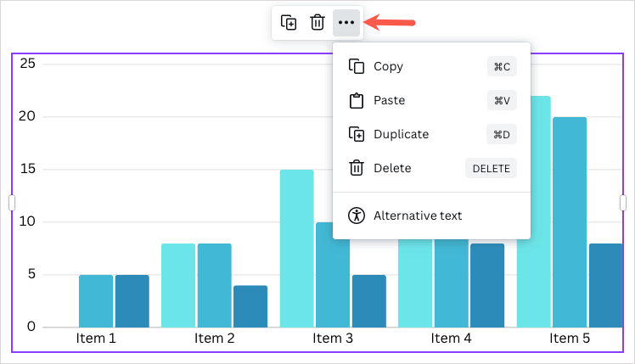
Task: Click the overlapping pages icon beside Copy
Action: 357,66
